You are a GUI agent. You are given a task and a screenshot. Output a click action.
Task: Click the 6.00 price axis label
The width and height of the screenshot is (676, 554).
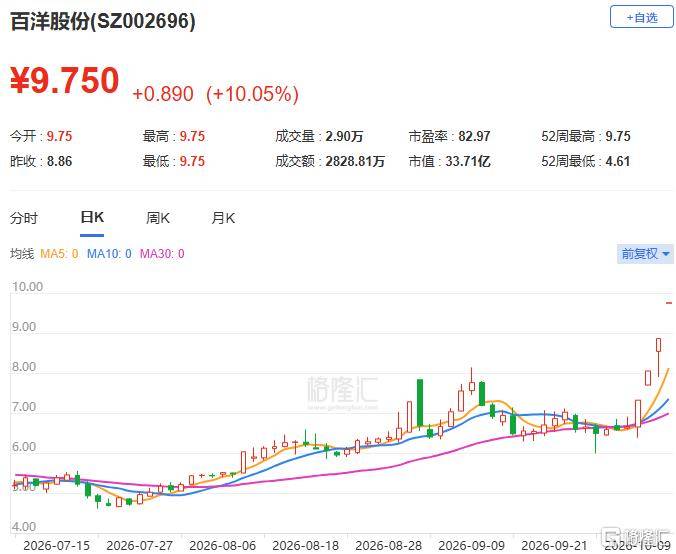[x=24, y=447]
